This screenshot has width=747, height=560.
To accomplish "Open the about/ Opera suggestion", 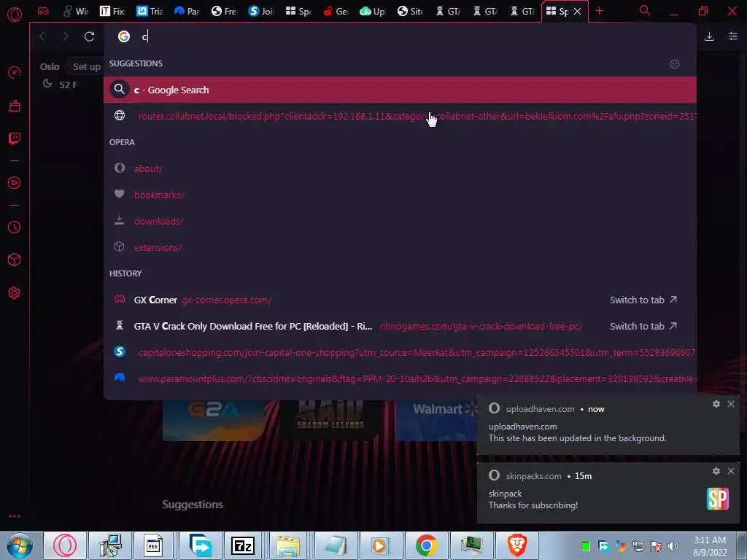I will pyautogui.click(x=400, y=168).
